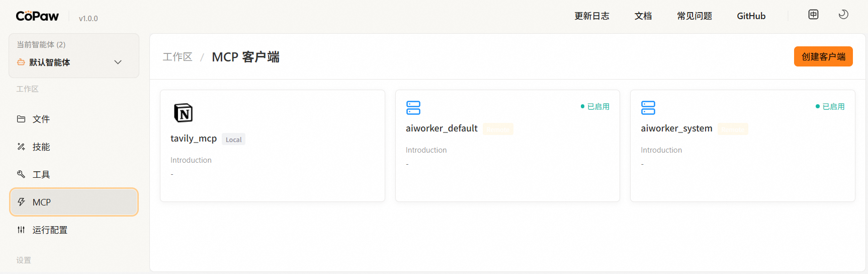868x274 pixels.
Task: Click the v1.0.0 version label
Action: 89,18
